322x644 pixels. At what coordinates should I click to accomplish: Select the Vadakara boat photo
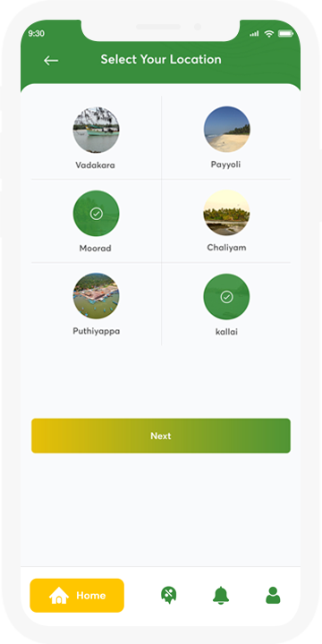pyautogui.click(x=96, y=131)
